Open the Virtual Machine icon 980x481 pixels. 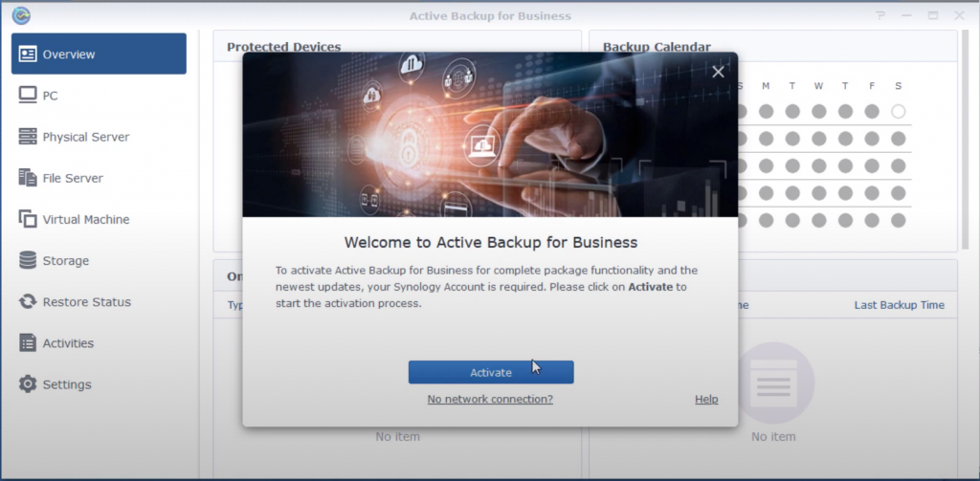coord(28,219)
